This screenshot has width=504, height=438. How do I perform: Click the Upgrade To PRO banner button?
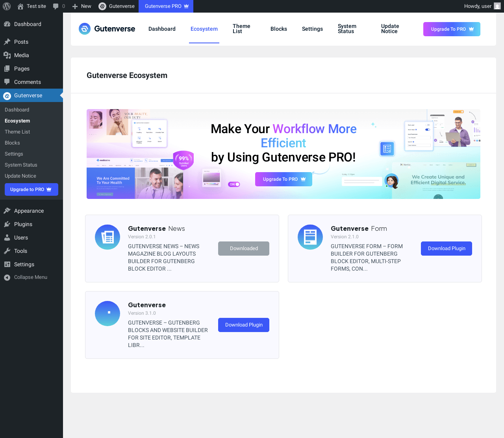point(283,179)
